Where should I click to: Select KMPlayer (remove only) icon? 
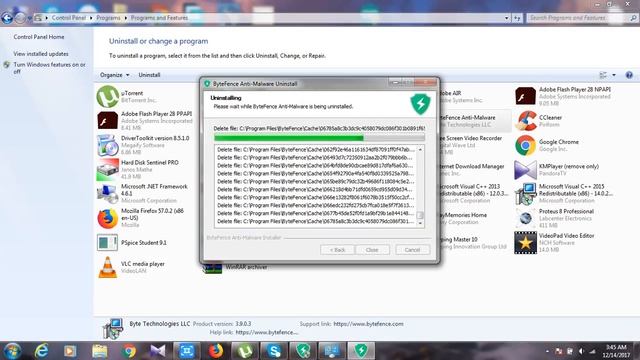pos(525,170)
